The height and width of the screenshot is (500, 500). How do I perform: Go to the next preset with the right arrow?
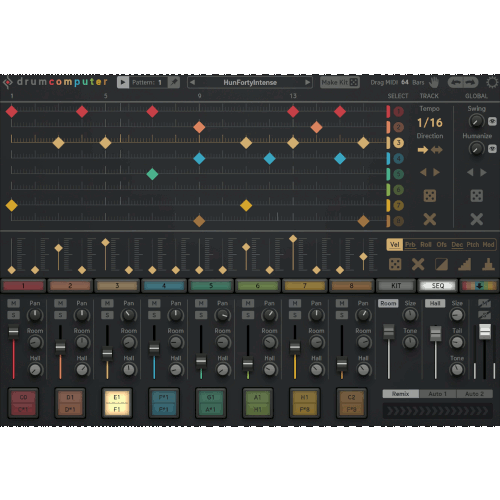pos(307,82)
